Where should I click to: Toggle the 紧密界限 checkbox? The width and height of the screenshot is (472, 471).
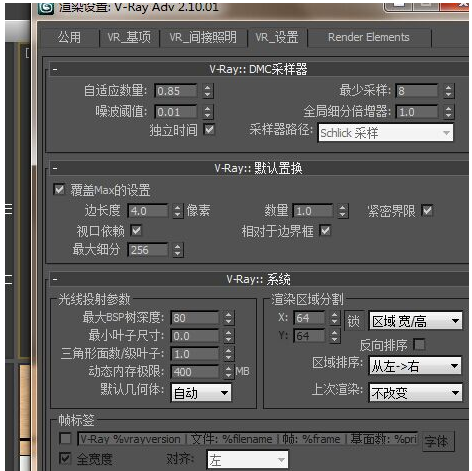pos(427,210)
